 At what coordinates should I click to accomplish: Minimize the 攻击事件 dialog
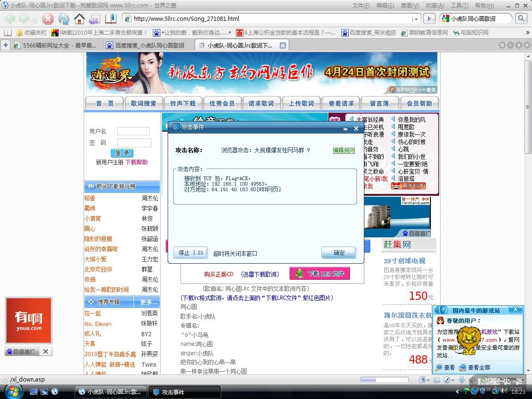click(x=345, y=128)
